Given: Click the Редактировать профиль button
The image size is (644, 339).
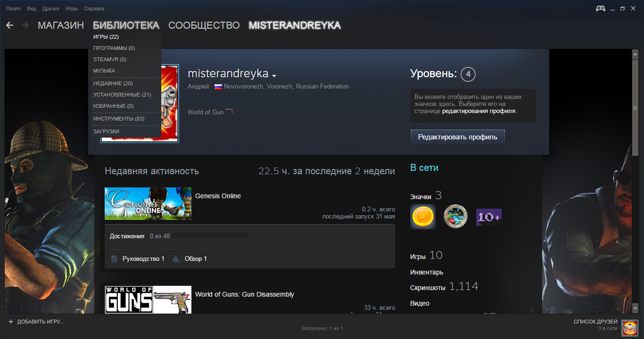Looking at the screenshot, I should pyautogui.click(x=458, y=137).
